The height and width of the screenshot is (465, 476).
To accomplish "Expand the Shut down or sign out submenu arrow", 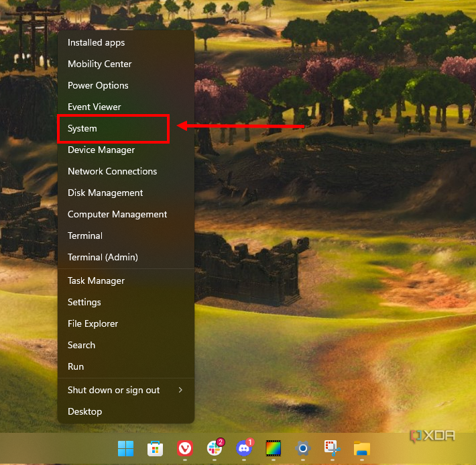I will (180, 390).
